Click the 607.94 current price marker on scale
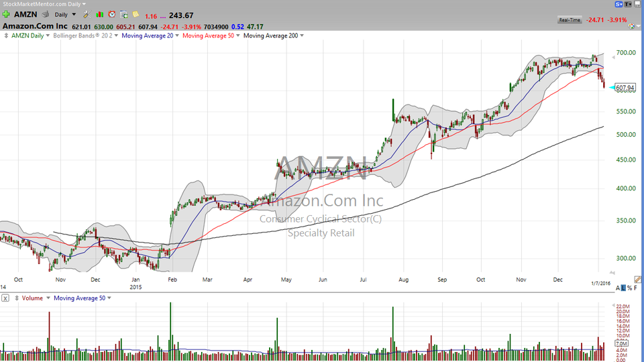The height and width of the screenshot is (362, 644). coord(625,87)
